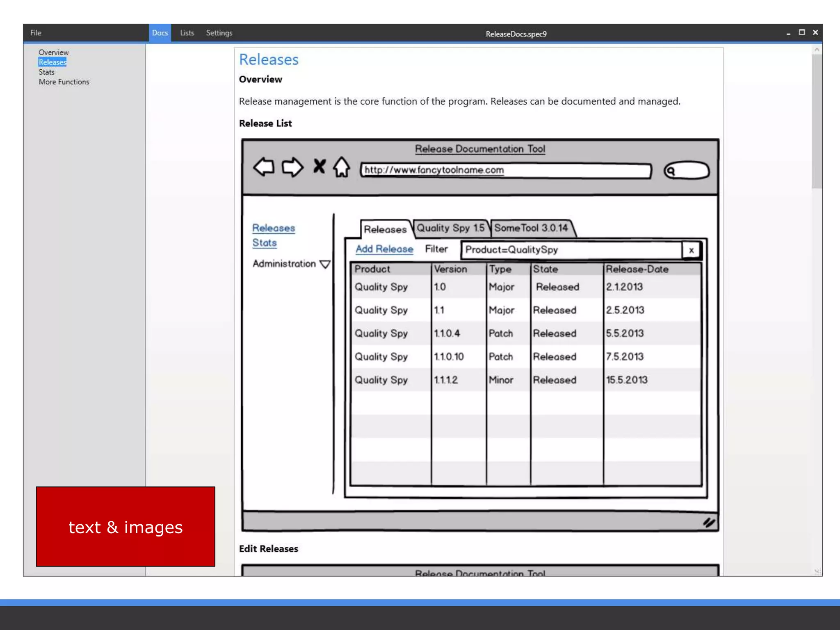Image resolution: width=840 pixels, height=630 pixels.
Task: Click the Stats link in mockup
Action: click(x=265, y=243)
